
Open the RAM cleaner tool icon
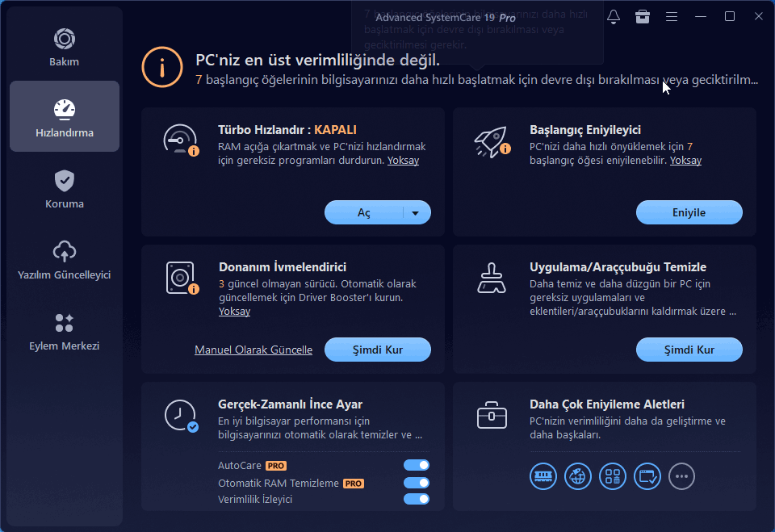pos(543,476)
